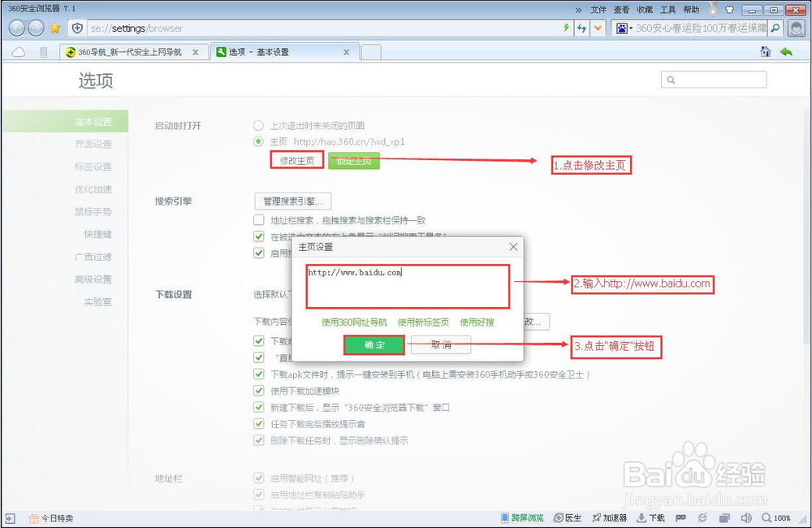Click the green undo-closed-tab arrow
812x528 pixels.
pyautogui.click(x=786, y=51)
